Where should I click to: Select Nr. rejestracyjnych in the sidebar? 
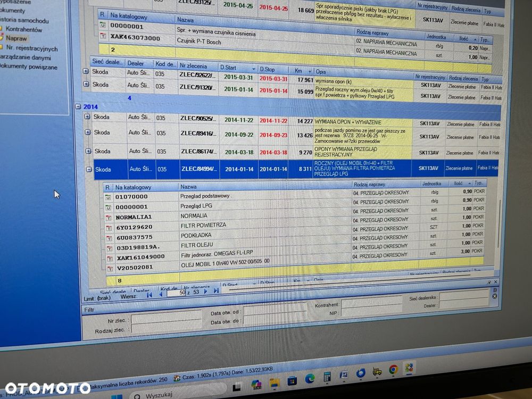[x=32, y=48]
